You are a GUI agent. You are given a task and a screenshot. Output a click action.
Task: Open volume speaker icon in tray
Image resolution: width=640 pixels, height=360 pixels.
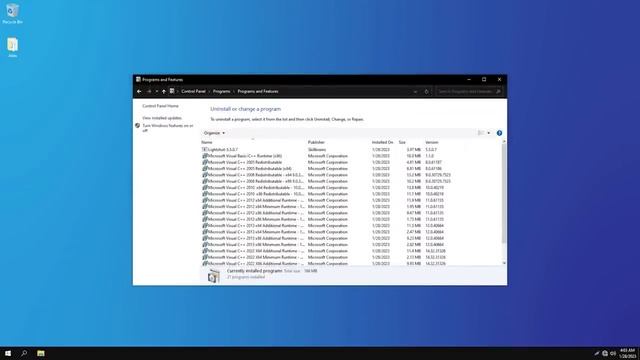coord(613,353)
